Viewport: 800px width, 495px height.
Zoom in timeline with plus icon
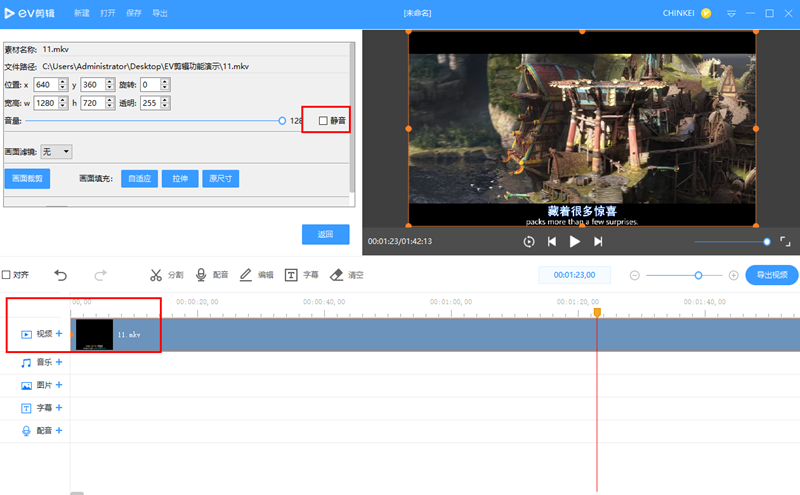[x=734, y=276]
